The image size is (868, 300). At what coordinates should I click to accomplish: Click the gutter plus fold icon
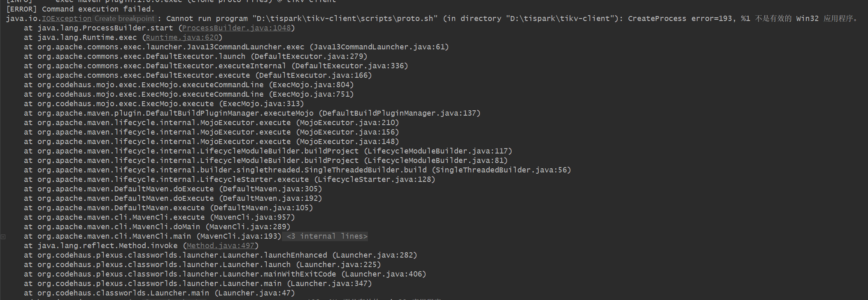(x=3, y=237)
